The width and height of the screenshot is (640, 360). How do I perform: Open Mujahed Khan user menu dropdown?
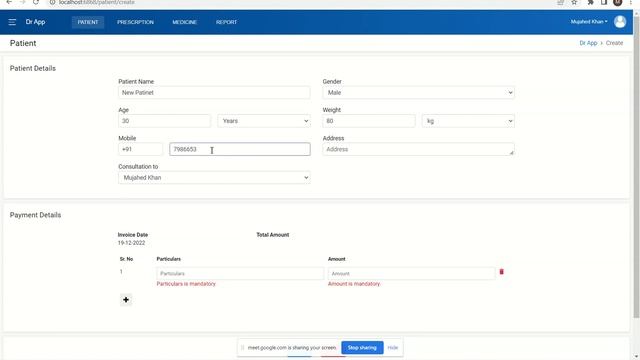coord(589,22)
